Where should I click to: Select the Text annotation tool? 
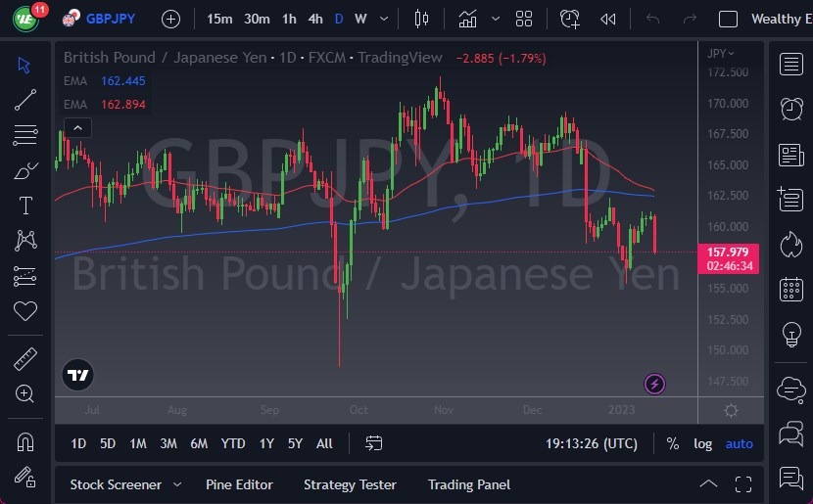[x=25, y=206]
